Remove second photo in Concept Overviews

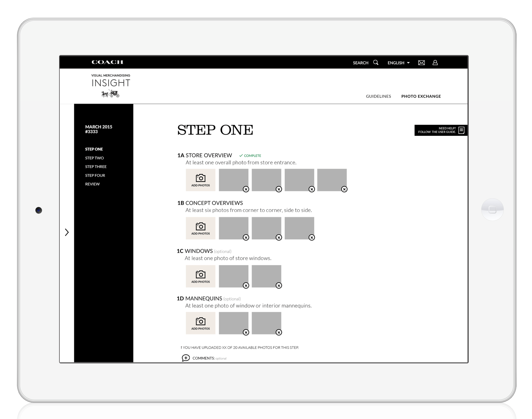point(279,238)
